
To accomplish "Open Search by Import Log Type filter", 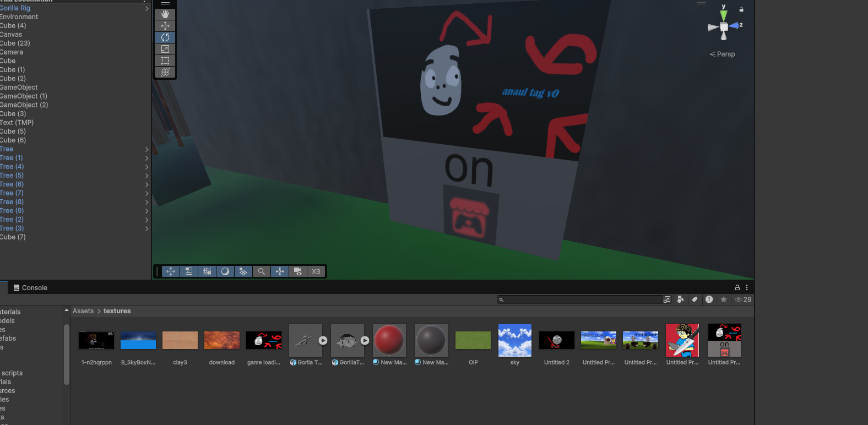I will (x=709, y=299).
